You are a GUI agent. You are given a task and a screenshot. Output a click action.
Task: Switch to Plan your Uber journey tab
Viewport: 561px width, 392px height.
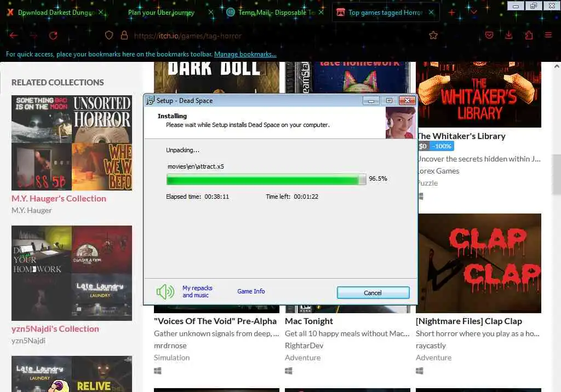[162, 13]
